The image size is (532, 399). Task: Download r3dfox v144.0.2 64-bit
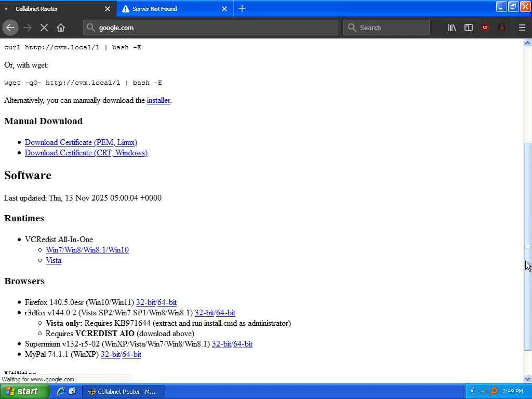click(x=225, y=313)
